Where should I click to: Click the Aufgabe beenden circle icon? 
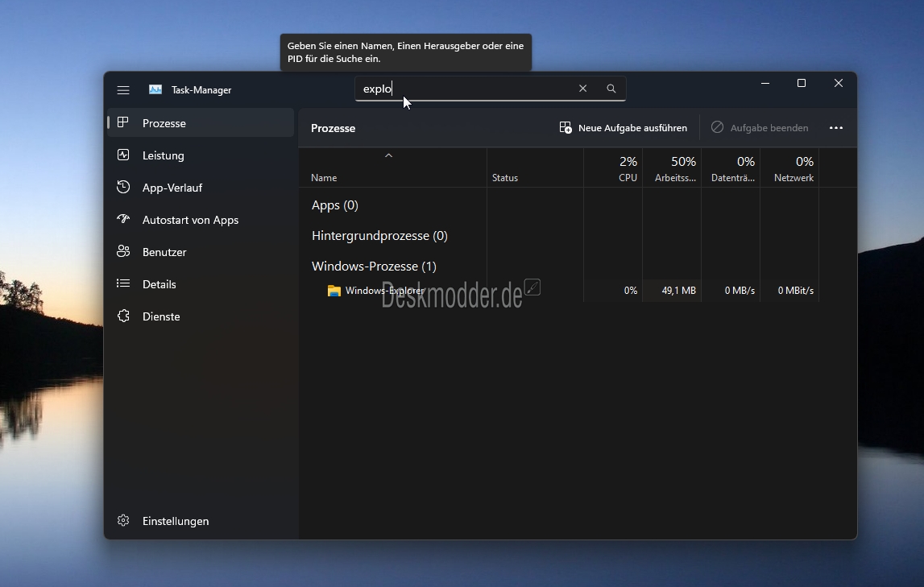(x=717, y=127)
